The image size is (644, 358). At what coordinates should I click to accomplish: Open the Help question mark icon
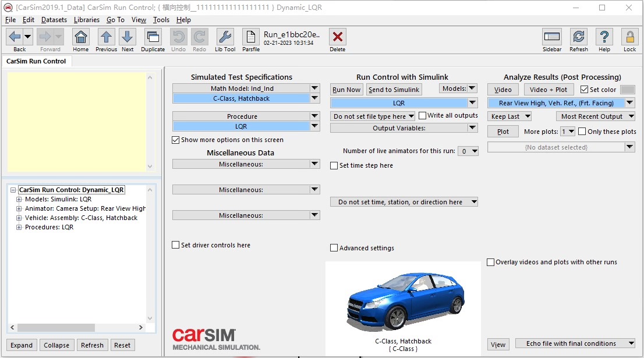coord(604,37)
